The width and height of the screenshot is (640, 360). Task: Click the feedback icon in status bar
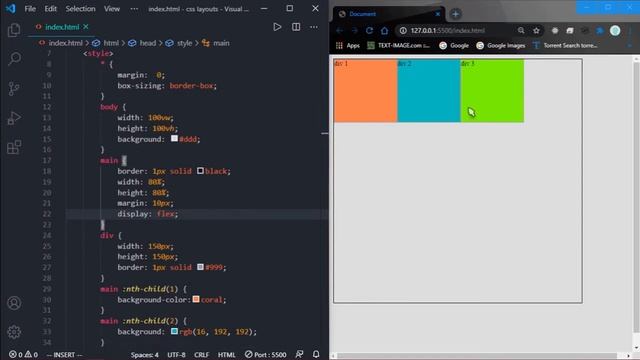click(299, 354)
